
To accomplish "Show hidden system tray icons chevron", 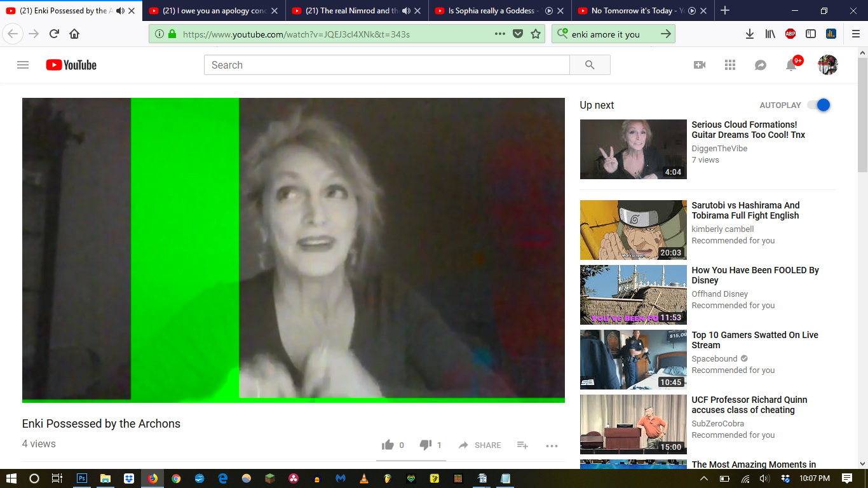I will tap(703, 478).
